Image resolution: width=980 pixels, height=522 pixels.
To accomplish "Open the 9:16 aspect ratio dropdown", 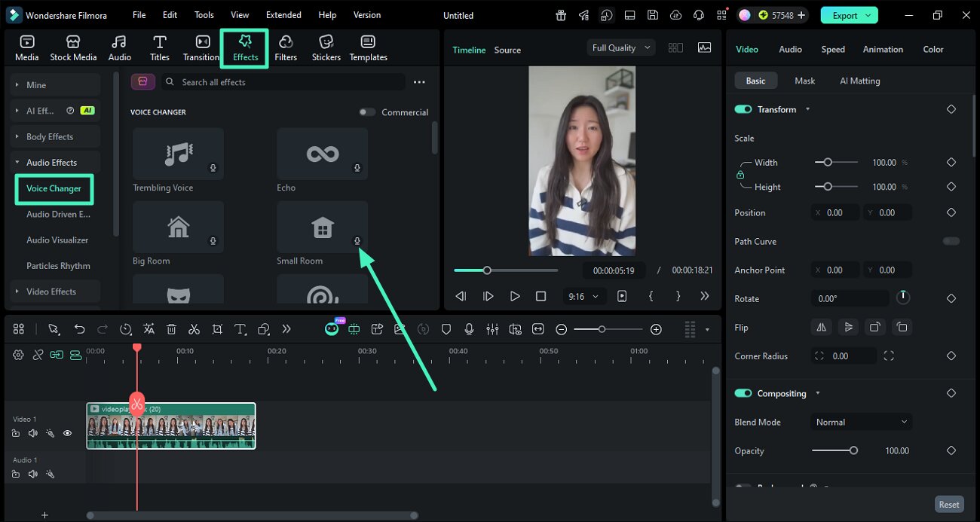I will click(x=584, y=297).
